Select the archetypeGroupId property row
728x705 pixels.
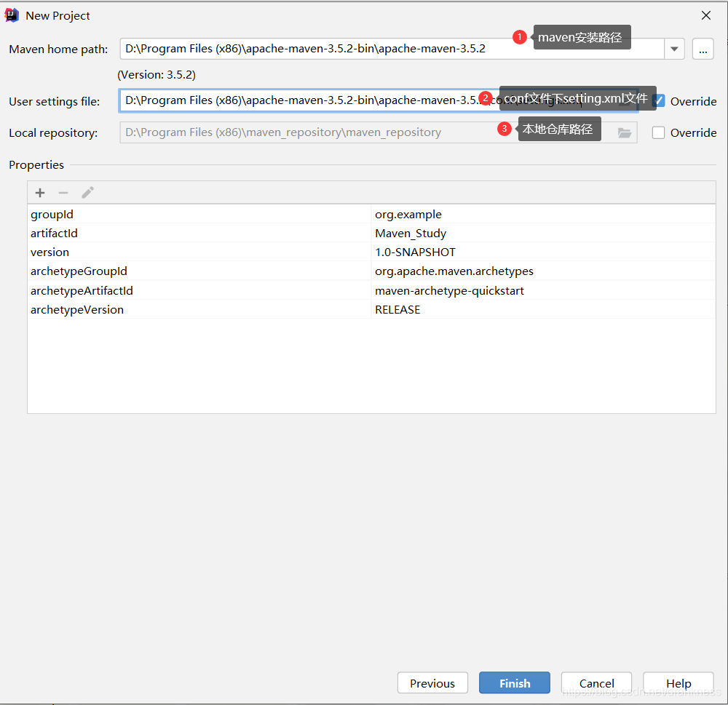coord(371,271)
